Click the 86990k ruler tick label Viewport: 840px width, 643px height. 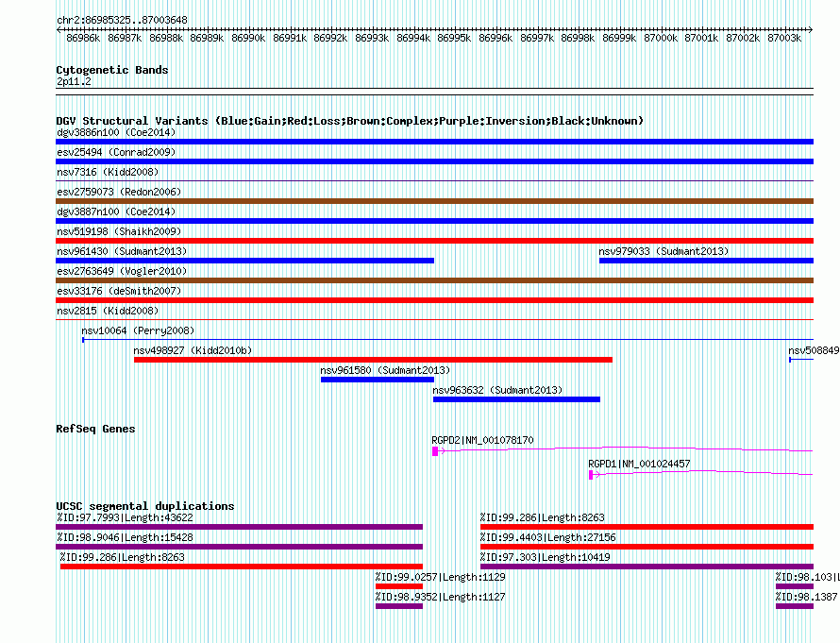point(248,38)
